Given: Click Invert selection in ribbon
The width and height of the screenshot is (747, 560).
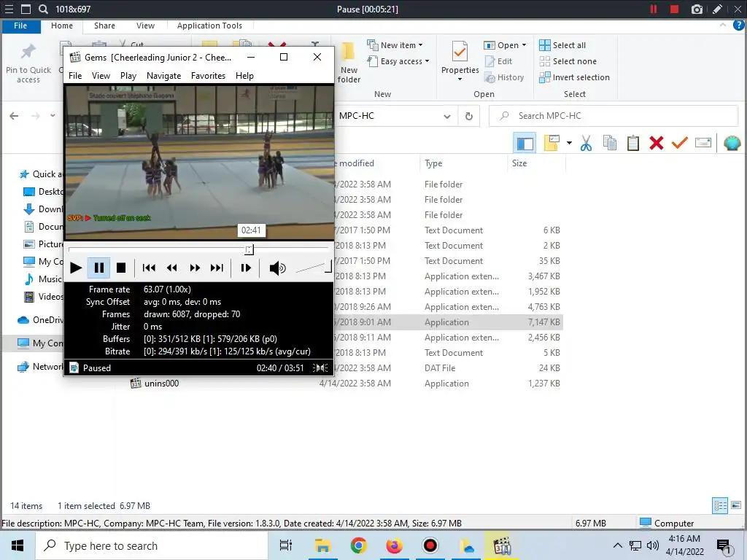Looking at the screenshot, I should [x=574, y=77].
